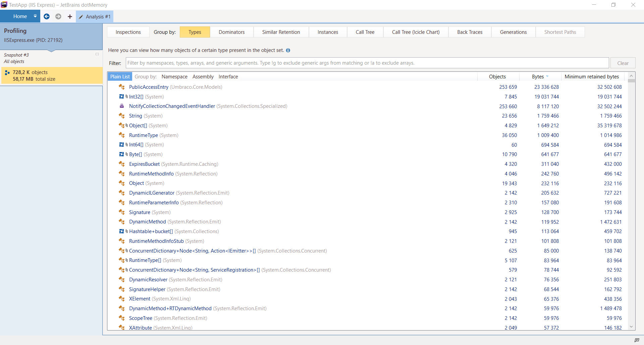Select the Plain List tab
644x345 pixels.
click(120, 76)
